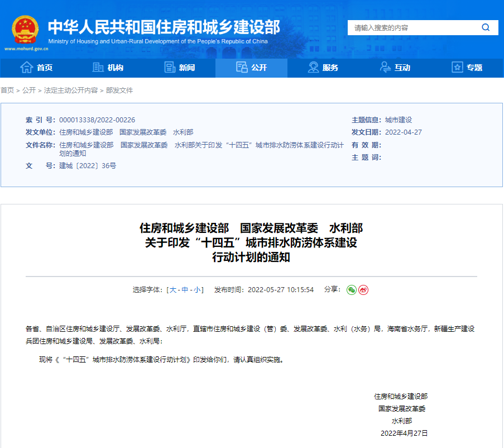
Task: Click the building icon beside 机构
Action: 98,67
